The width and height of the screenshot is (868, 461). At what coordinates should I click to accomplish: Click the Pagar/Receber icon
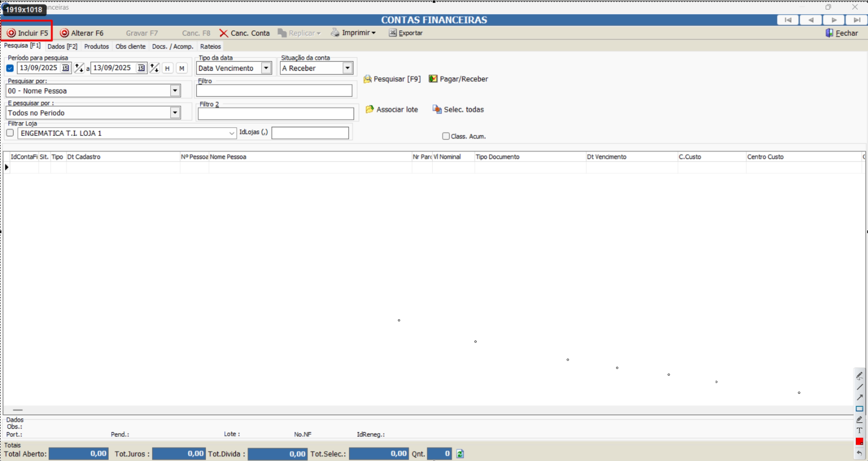pyautogui.click(x=433, y=79)
